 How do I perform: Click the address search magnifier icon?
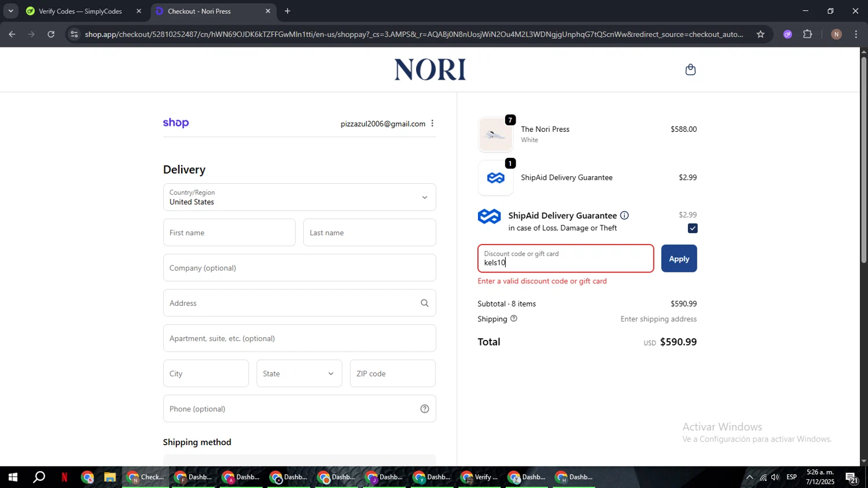tap(425, 303)
